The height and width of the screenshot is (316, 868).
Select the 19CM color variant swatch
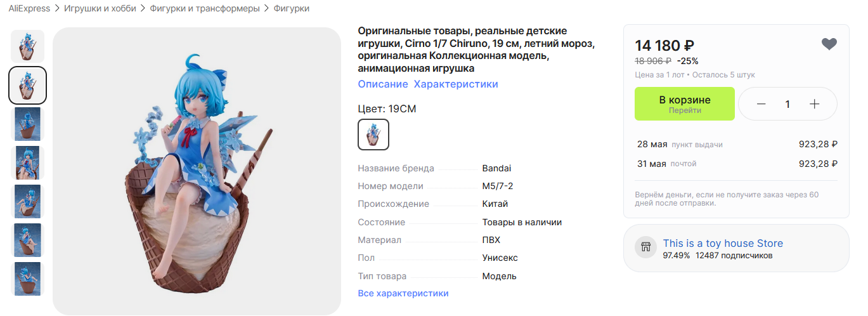coord(373,135)
